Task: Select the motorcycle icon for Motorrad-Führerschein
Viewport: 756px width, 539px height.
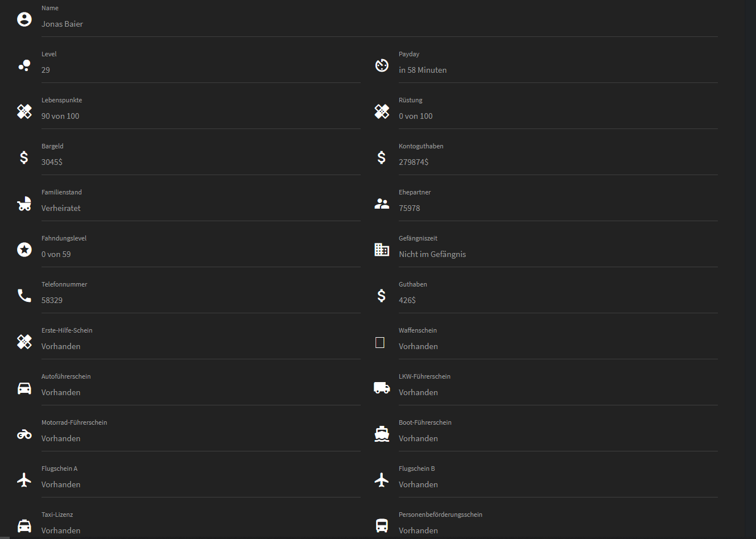Action: [x=24, y=434]
